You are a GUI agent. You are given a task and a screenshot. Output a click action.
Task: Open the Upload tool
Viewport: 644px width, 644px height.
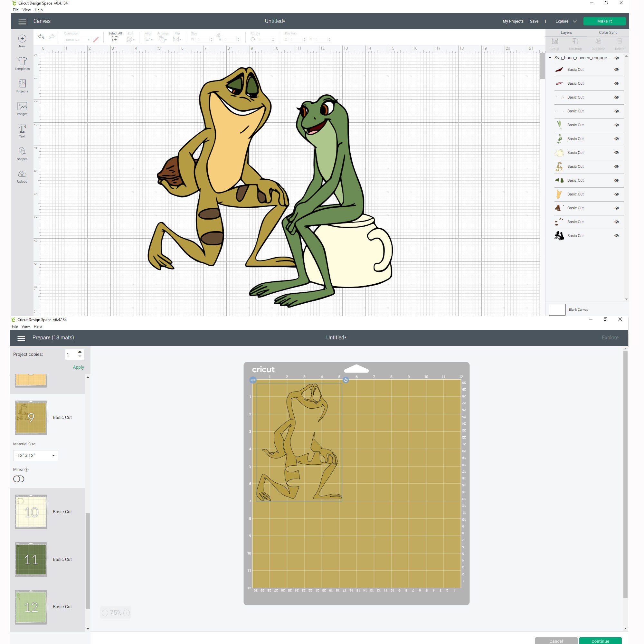point(22,176)
